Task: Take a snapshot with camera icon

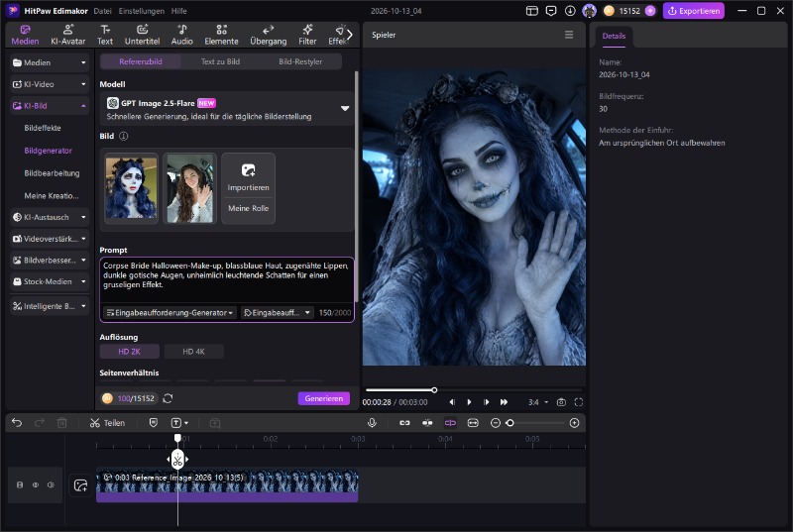Action: point(561,402)
